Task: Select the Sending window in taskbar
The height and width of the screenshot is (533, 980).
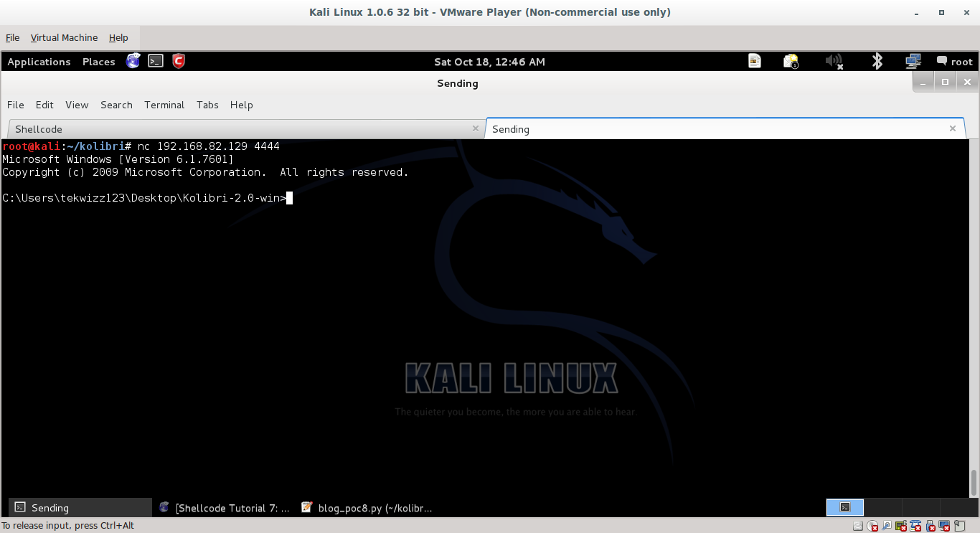Action: coord(80,508)
